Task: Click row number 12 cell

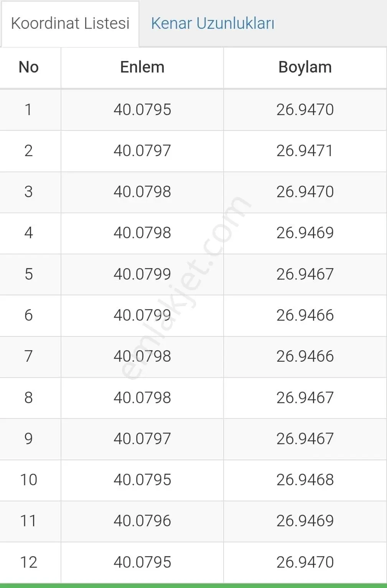Action: coord(29,562)
